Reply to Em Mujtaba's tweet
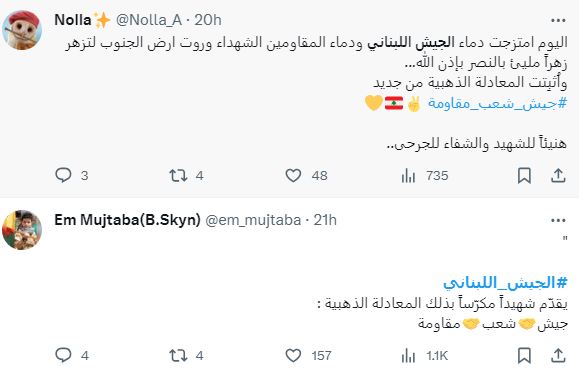 (x=63, y=355)
